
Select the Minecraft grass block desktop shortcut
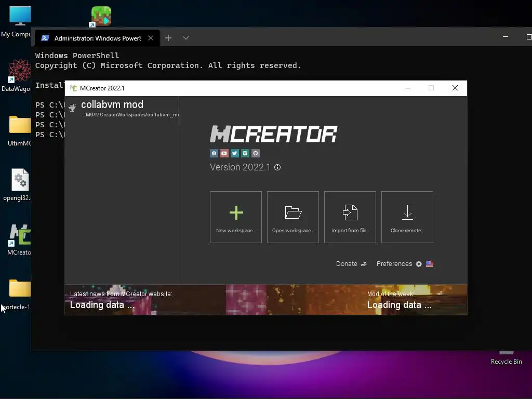pos(101,17)
